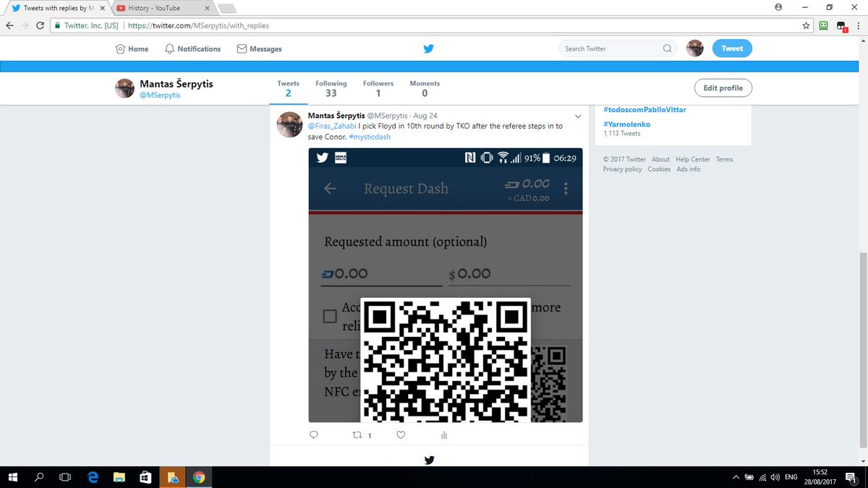Open Chrome menu with three dots
868x488 pixels.
[858, 25]
